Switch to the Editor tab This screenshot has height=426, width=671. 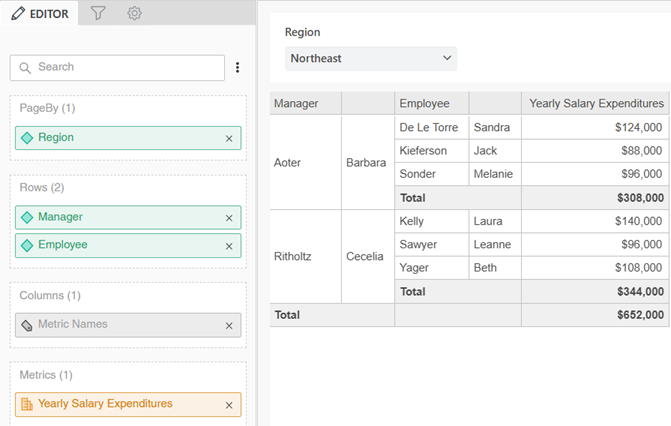(40, 13)
